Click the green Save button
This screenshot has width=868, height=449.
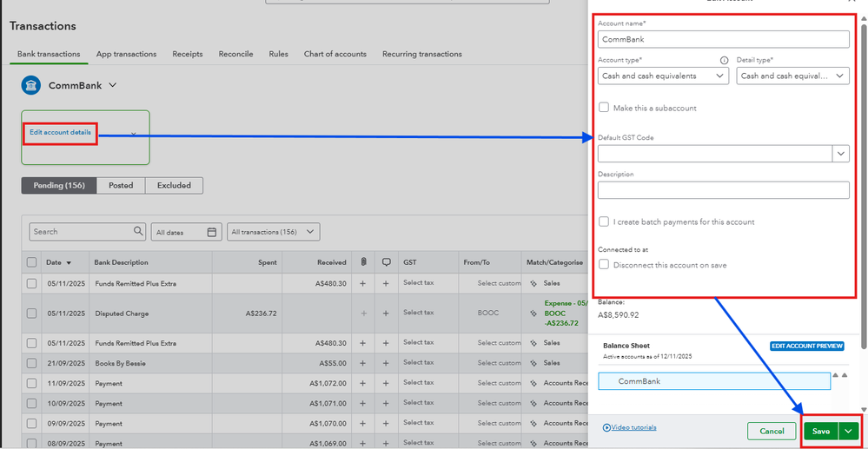coord(821,432)
